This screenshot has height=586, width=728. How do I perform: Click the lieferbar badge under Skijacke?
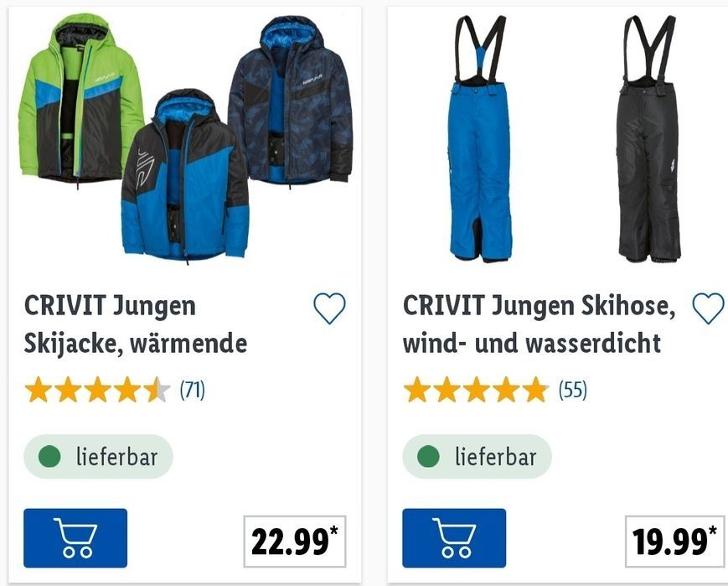tap(98, 456)
